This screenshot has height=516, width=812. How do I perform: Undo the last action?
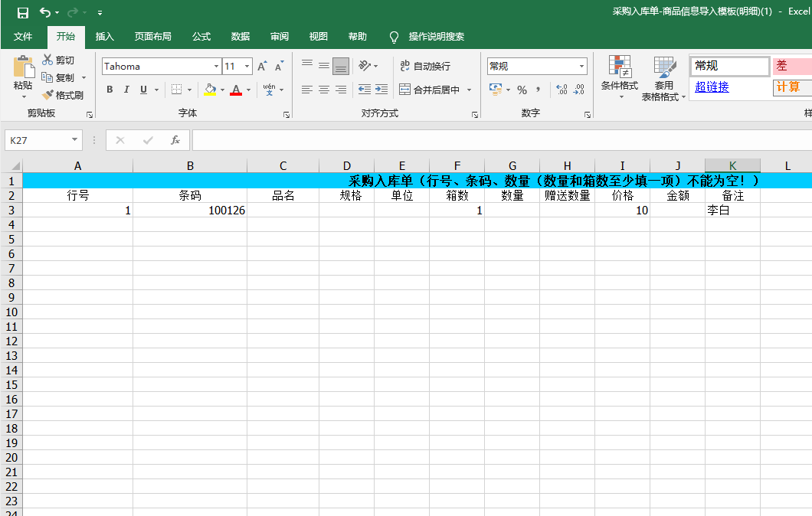tap(45, 12)
